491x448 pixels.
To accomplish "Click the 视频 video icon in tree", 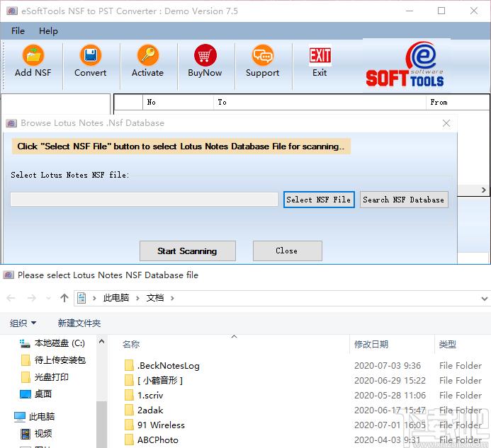I will coord(26,434).
